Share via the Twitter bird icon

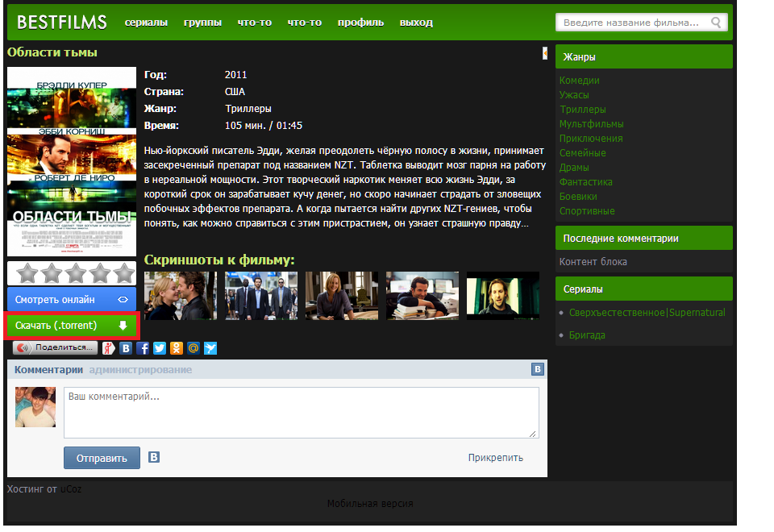tap(160, 348)
